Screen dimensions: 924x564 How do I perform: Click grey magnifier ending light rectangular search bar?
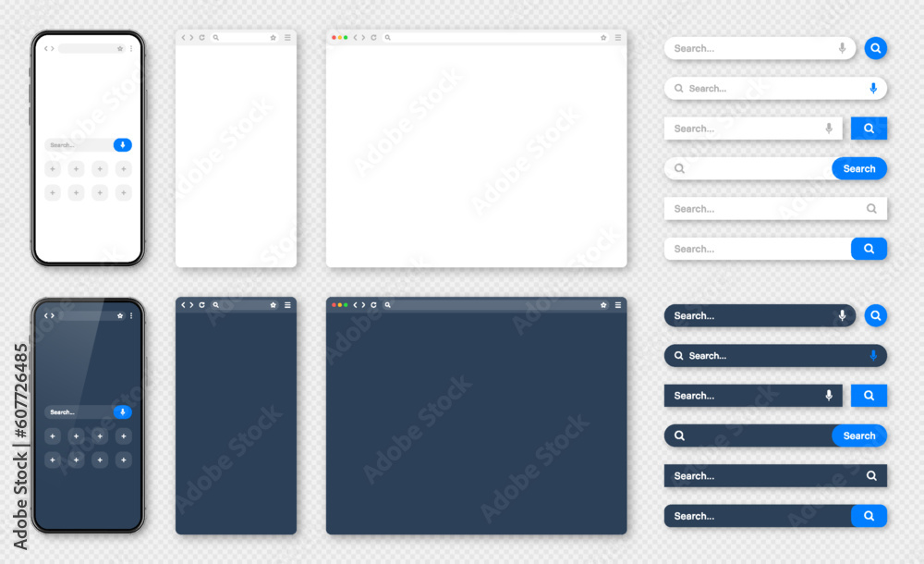871,208
